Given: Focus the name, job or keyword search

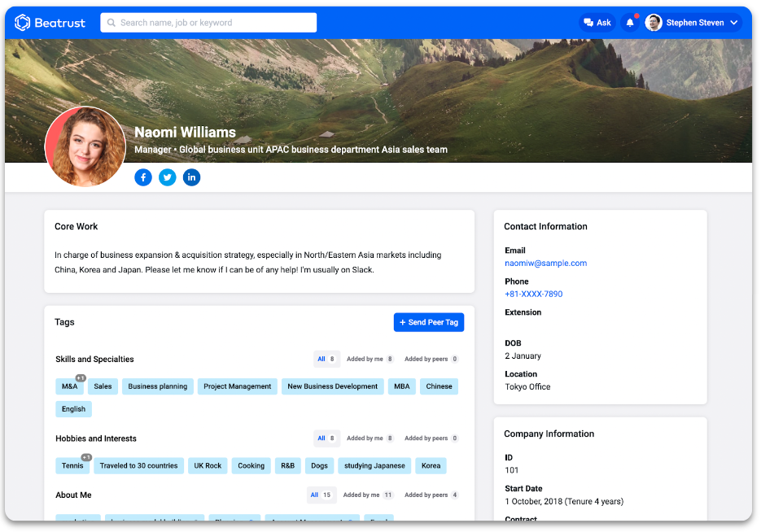Looking at the screenshot, I should coord(208,23).
